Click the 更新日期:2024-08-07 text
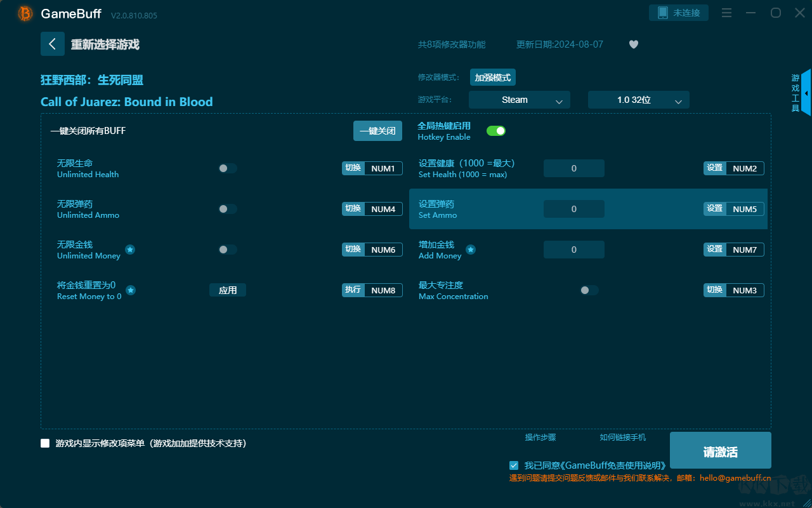This screenshot has width=812, height=508. (560, 44)
